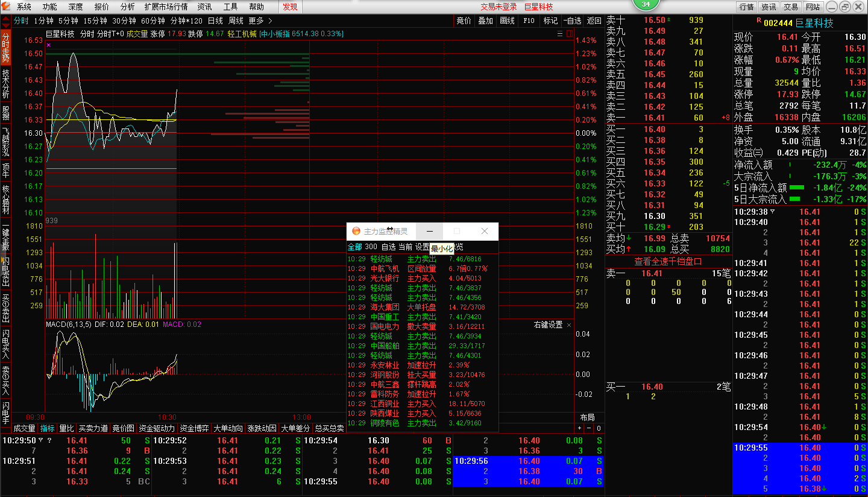This screenshot has height=497, width=868.
Task: Click the minus zoom button under 布局
Action: coord(589,428)
